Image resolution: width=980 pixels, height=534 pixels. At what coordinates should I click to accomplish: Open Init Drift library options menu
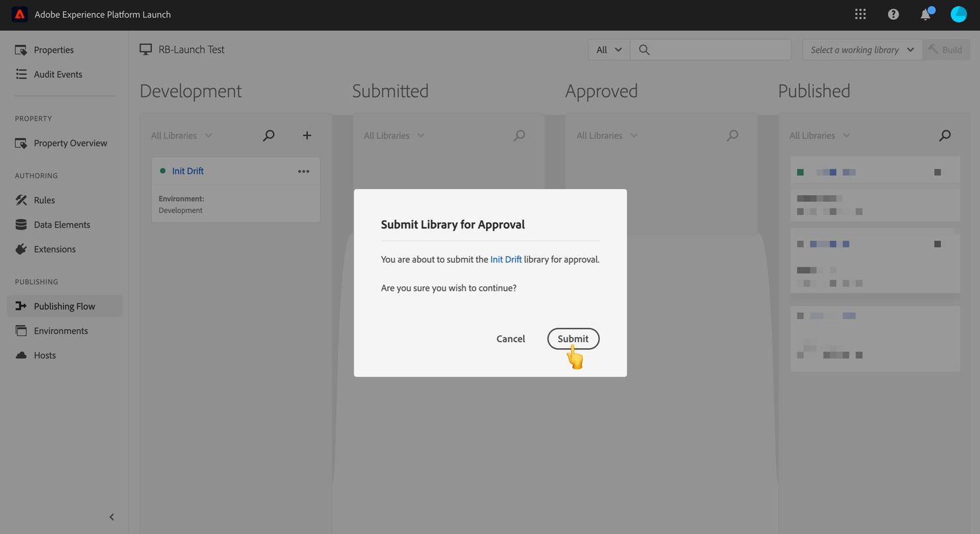[x=303, y=171]
